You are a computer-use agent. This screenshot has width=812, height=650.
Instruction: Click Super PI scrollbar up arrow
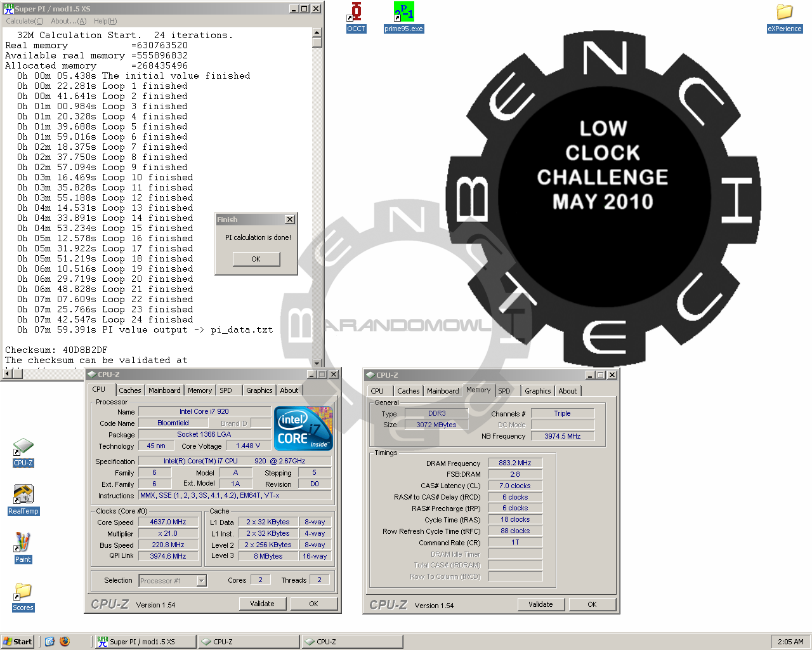(x=317, y=32)
